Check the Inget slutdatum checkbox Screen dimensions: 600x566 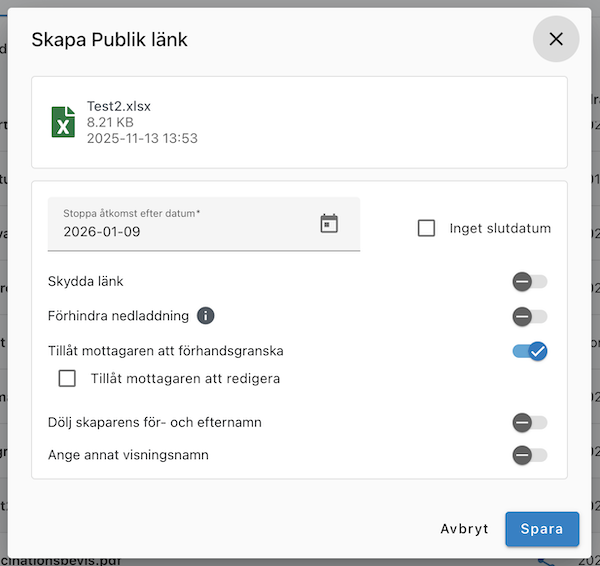coord(427,228)
